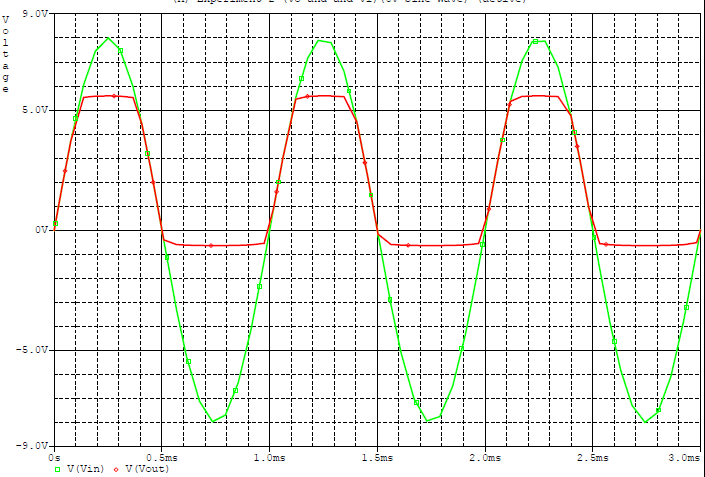Image resolution: width=705 pixels, height=477 pixels.
Task: Click the 2.0ms x-axis label
Action: [x=485, y=458]
